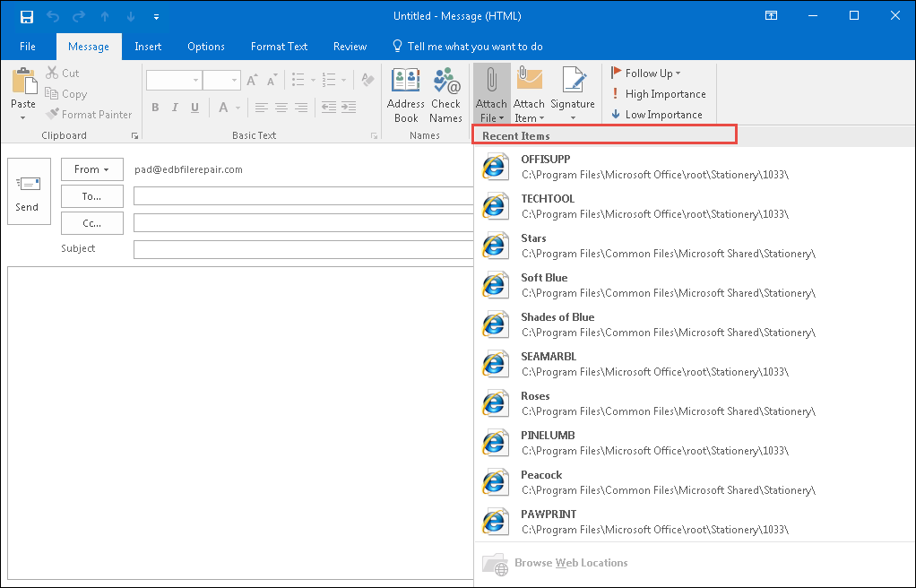Attach the Shades of Blue file
The image size is (916, 588).
[695, 325]
